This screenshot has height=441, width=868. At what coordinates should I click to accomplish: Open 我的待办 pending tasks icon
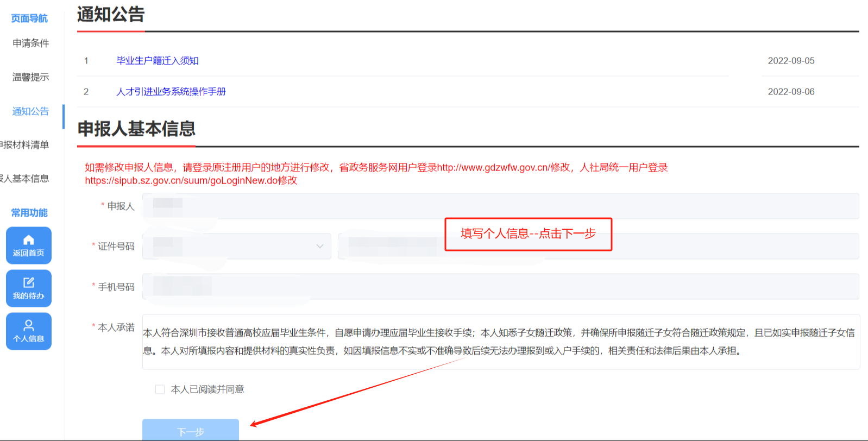point(29,288)
